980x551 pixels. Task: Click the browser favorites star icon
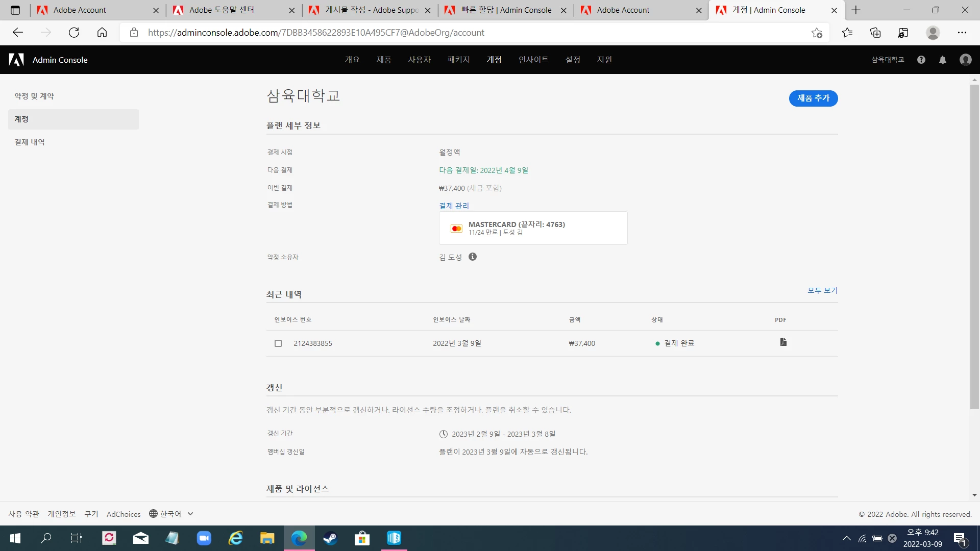coord(847,33)
